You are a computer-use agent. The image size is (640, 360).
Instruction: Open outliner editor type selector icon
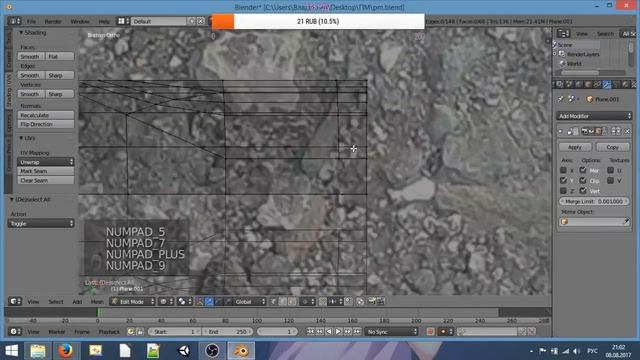pyautogui.click(x=563, y=33)
